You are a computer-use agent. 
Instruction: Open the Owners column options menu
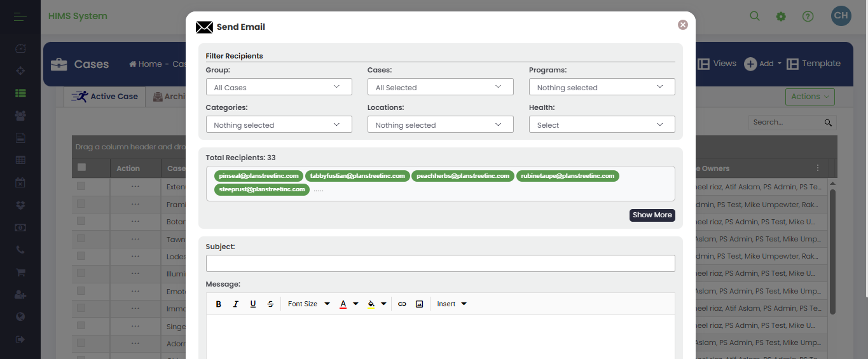coord(818,168)
